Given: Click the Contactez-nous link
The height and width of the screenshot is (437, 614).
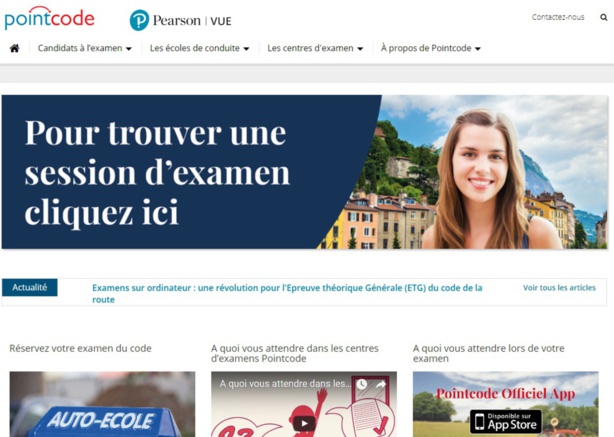Looking at the screenshot, I should point(558,17).
